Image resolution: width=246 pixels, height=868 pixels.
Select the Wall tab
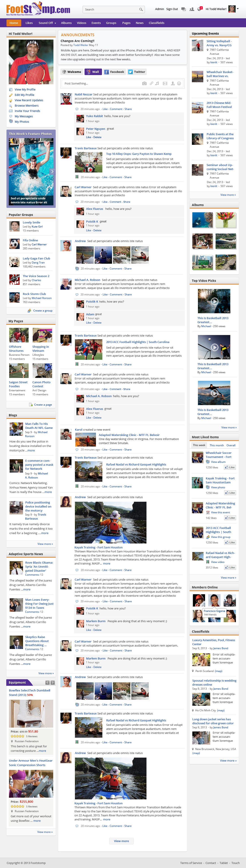pyautogui.click(x=93, y=72)
